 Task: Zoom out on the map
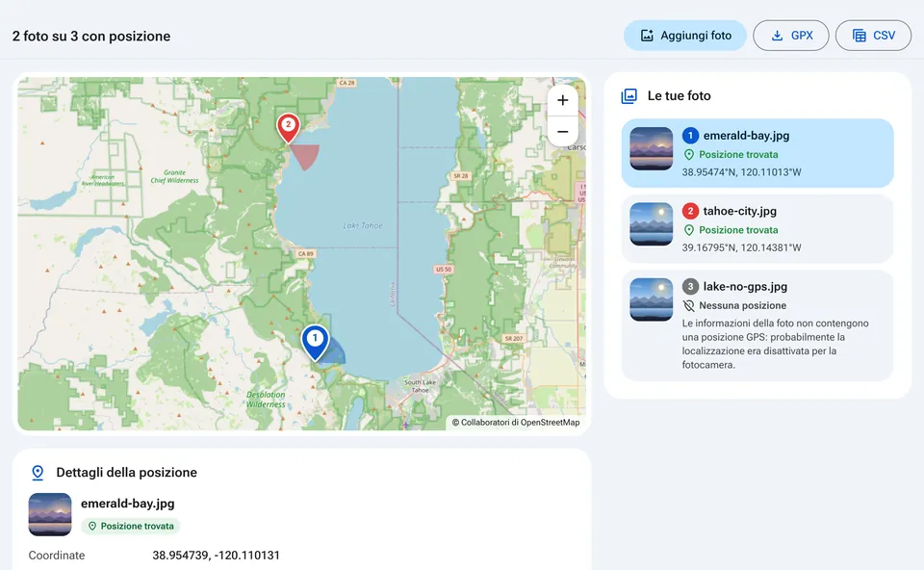click(x=563, y=132)
